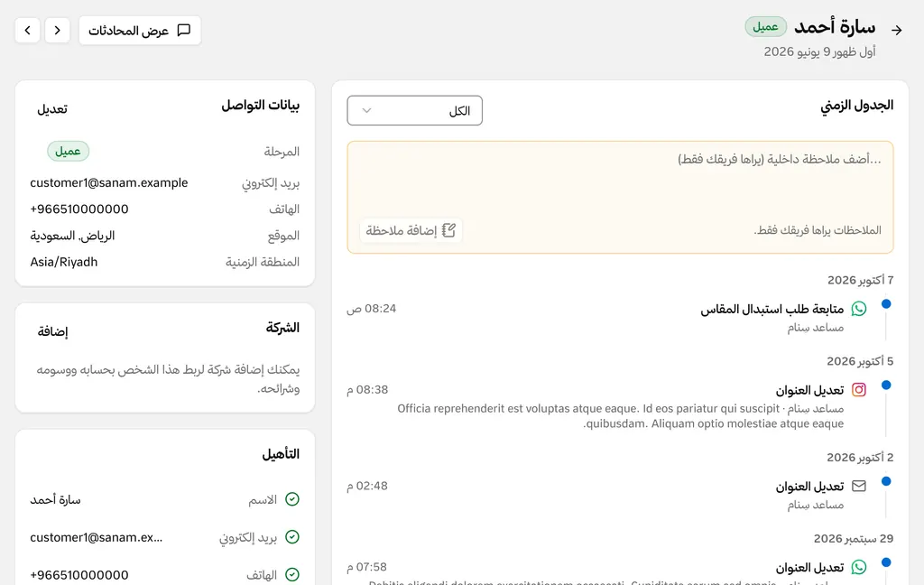
Task: Click the email customer1@sanam.example in contact details
Action: 109,182
